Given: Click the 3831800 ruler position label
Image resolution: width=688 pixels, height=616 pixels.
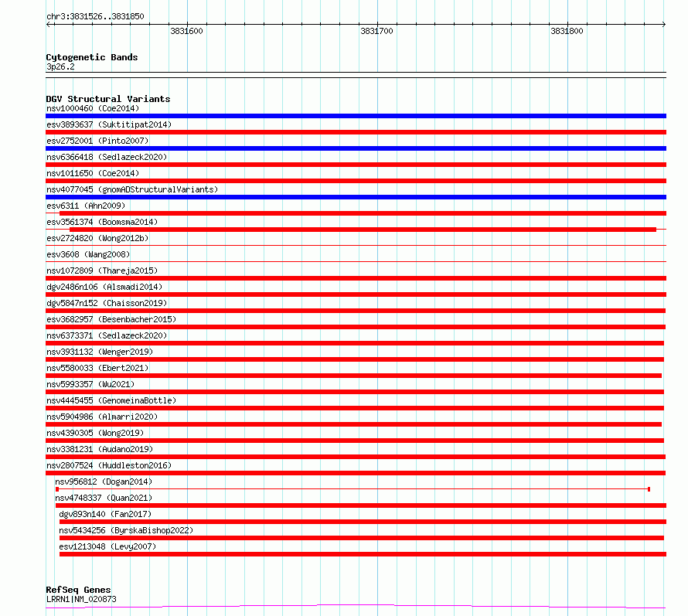Looking at the screenshot, I should tap(567, 31).
